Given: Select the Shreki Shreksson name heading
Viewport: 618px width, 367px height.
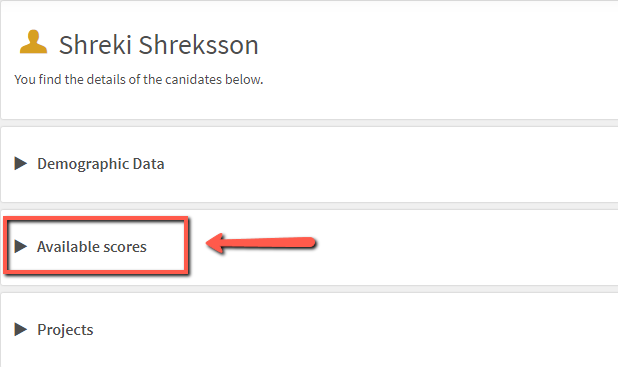Looking at the screenshot, I should [158, 45].
